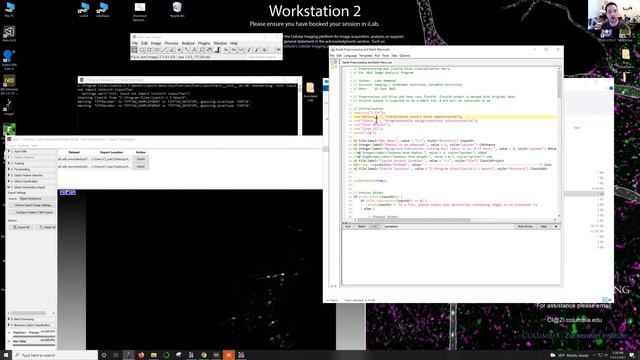Screen dimensions: 640x360
Task: Open This PC desktop icon
Action: [9, 9]
